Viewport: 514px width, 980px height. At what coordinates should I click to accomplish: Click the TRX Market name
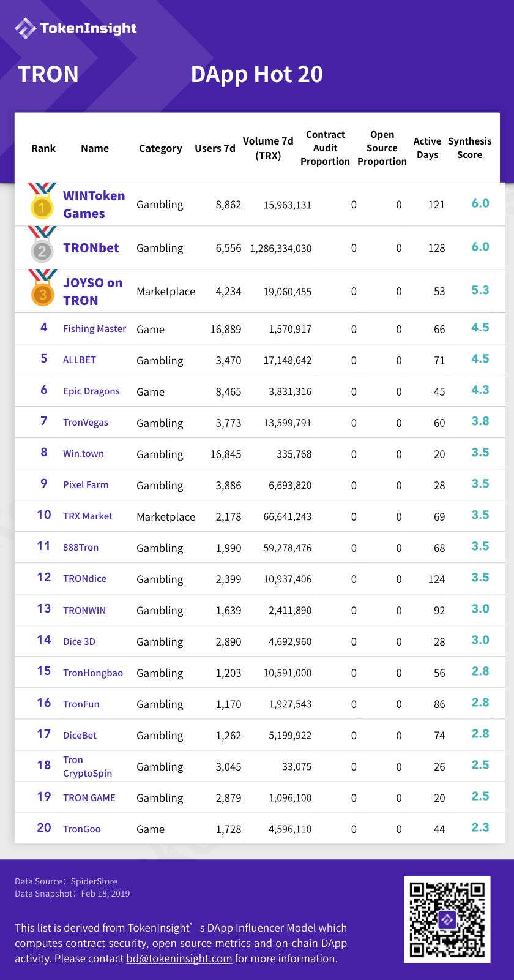[x=88, y=516]
